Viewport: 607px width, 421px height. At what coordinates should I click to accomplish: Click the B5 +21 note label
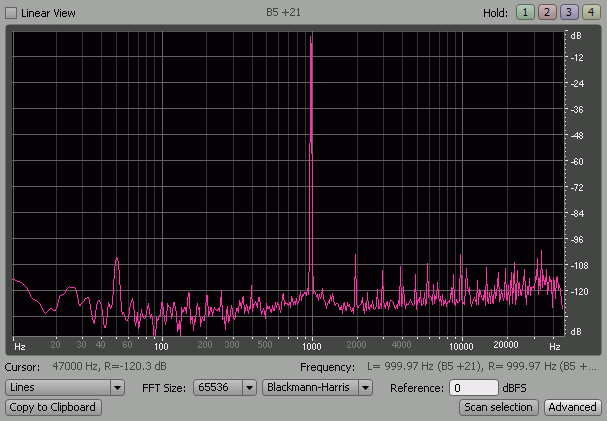coord(283,12)
